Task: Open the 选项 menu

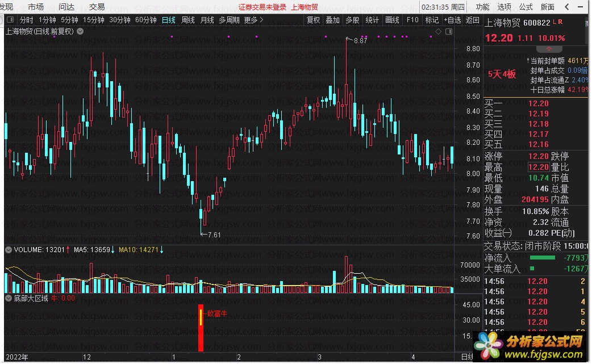Action: click(x=504, y=7)
